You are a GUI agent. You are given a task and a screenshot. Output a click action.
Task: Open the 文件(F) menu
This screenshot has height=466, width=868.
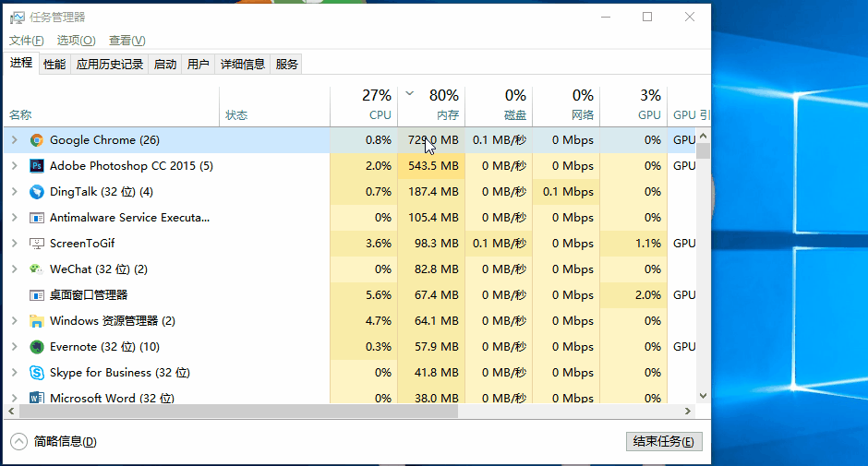27,41
